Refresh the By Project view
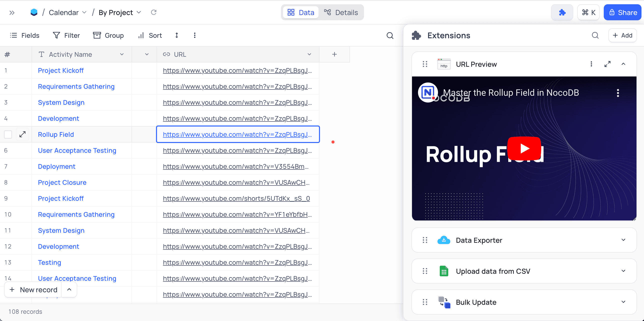Viewport: 644px width, 321px height. tap(153, 12)
